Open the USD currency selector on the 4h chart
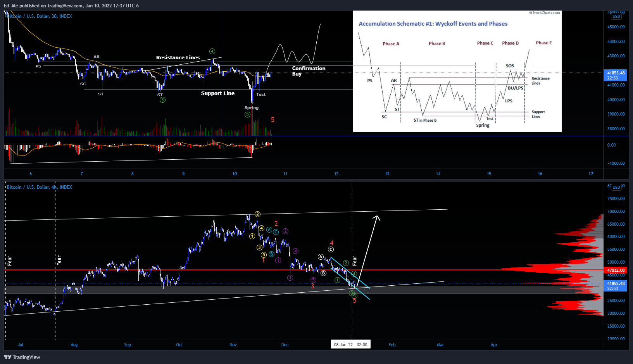 tap(616, 187)
